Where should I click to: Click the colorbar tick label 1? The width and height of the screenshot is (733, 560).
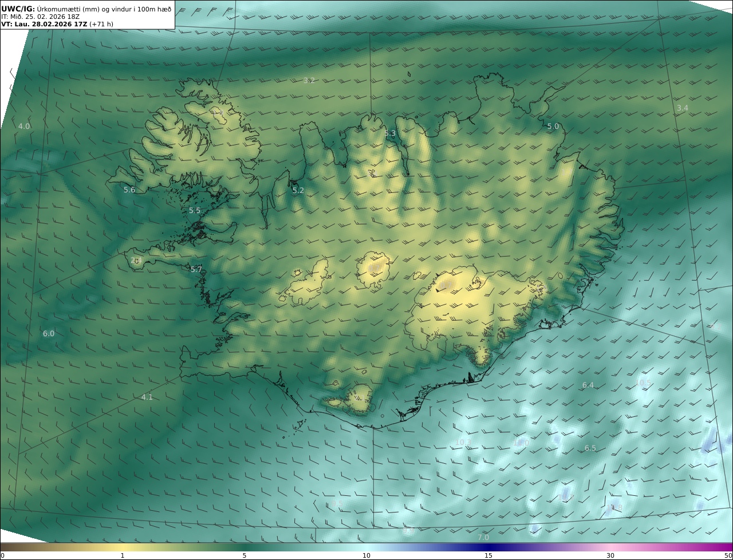click(x=123, y=555)
